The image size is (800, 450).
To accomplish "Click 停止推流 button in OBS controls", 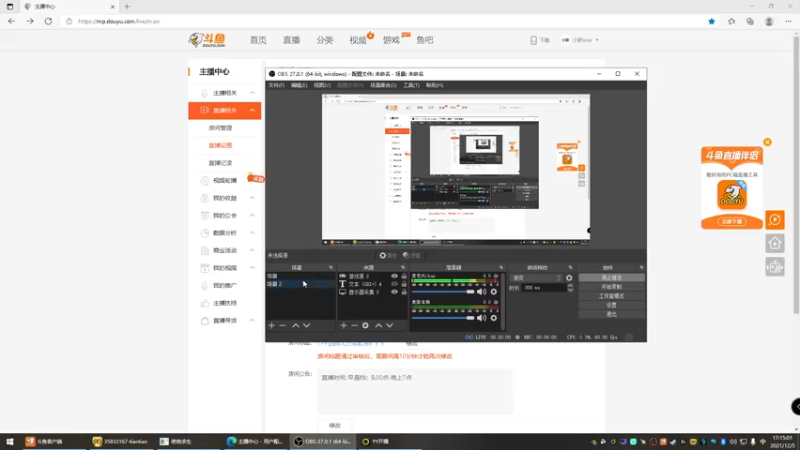I will point(611,278).
